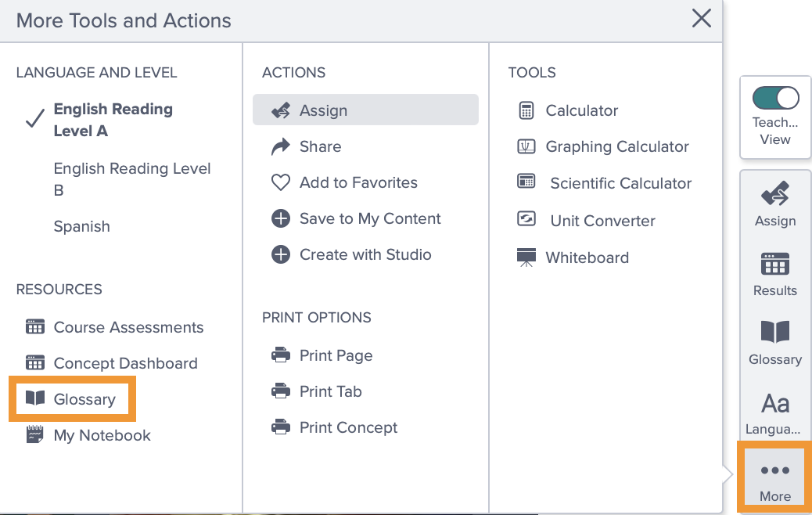Viewport: 812px width, 515px height.
Task: Open the Unit Converter icon
Action: click(526, 218)
